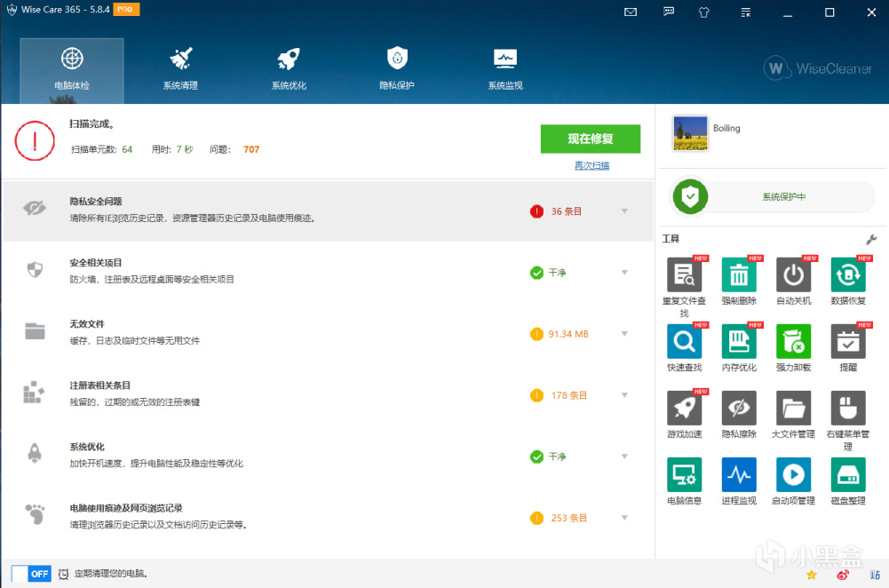This screenshot has height=588, width=889.
Task: Open the 右键菜单管理 tool
Action: click(847, 409)
